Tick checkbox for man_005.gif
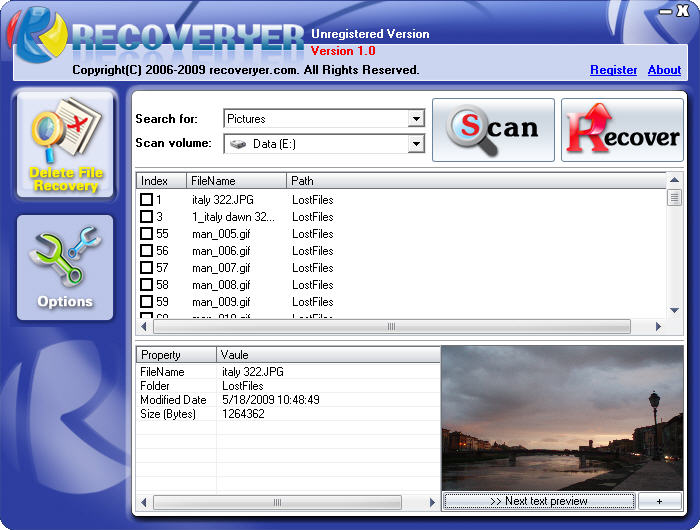 146,234
